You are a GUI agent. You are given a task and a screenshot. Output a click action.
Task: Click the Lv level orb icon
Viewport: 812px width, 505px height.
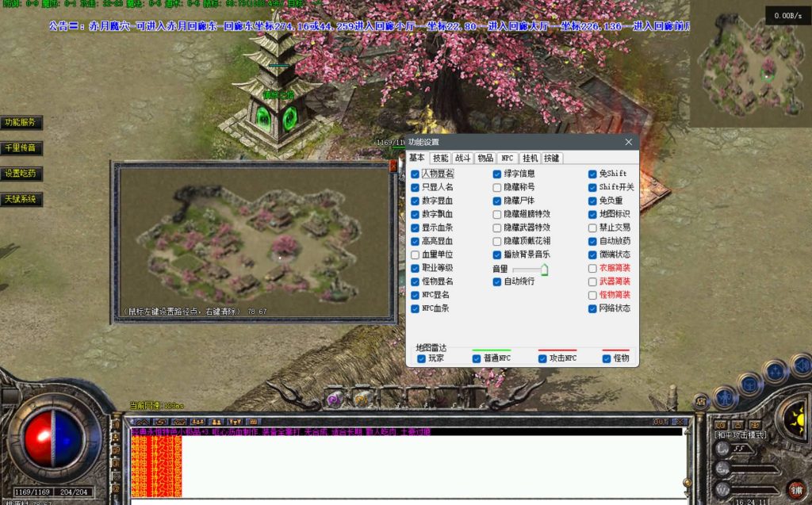pos(722,449)
